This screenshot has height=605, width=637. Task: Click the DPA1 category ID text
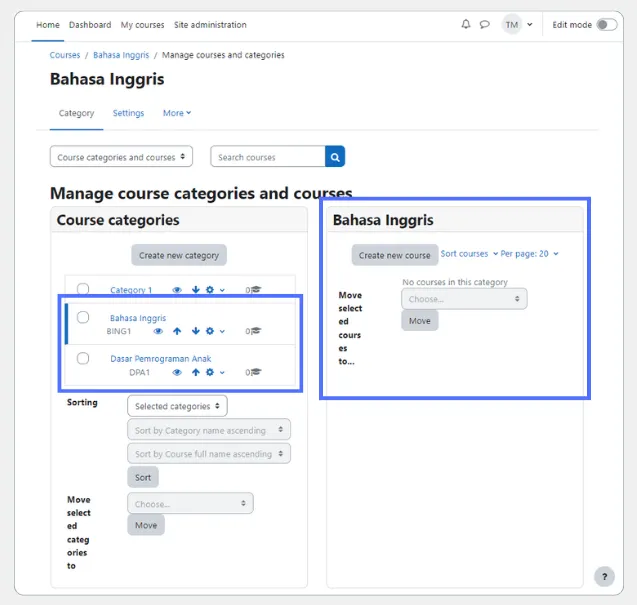pos(139,372)
